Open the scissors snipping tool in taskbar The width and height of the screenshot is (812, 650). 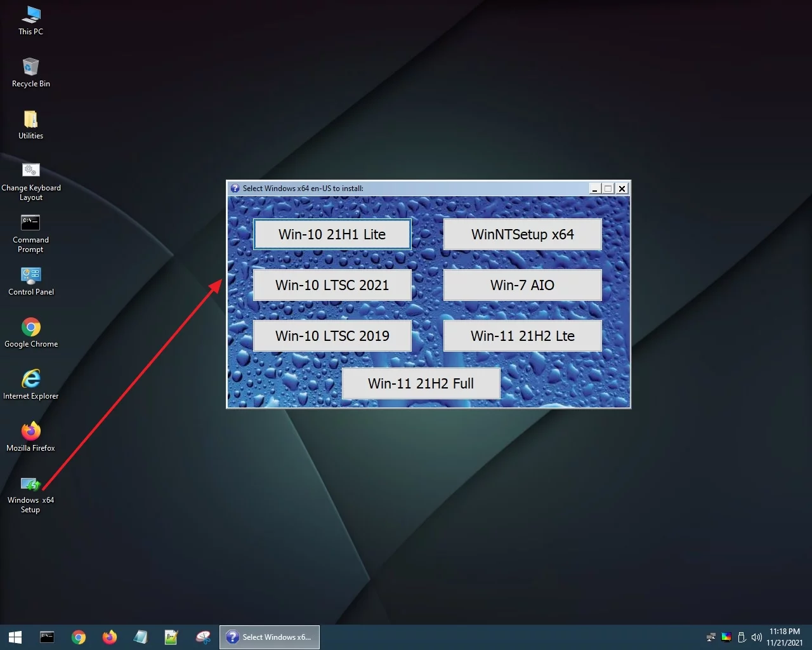pos(203,637)
